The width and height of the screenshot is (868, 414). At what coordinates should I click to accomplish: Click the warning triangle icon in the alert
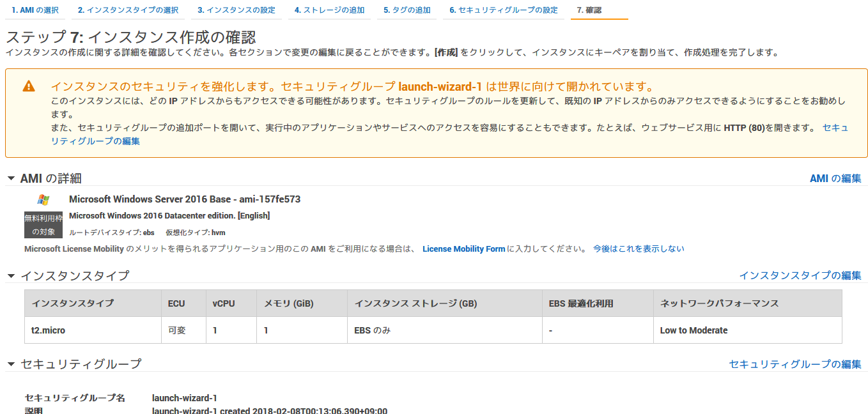click(29, 86)
